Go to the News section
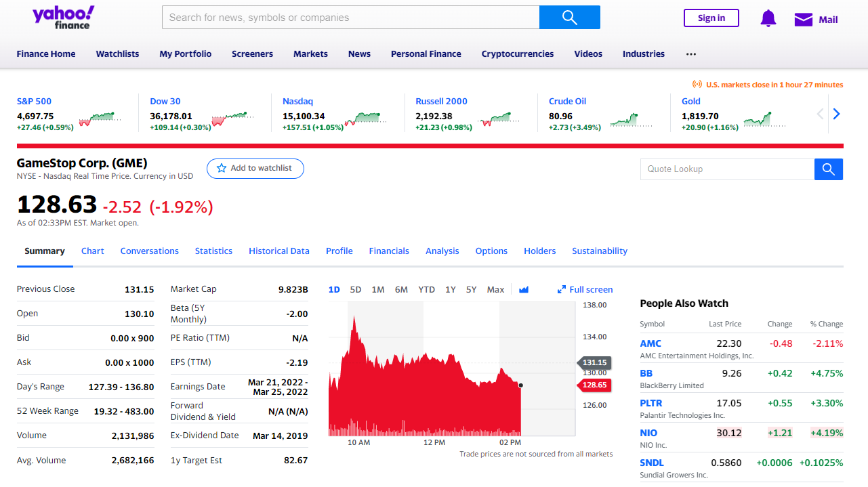This screenshot has width=868, height=487. (359, 54)
